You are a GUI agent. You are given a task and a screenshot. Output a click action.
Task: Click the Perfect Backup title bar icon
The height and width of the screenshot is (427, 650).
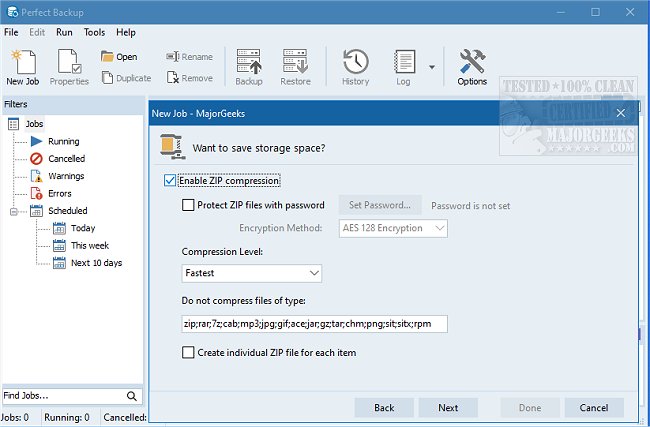[x=12, y=12]
